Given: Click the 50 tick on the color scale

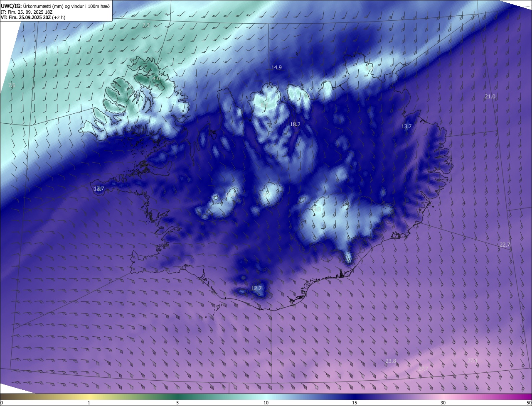Looking at the screenshot, I should click(x=529, y=403).
